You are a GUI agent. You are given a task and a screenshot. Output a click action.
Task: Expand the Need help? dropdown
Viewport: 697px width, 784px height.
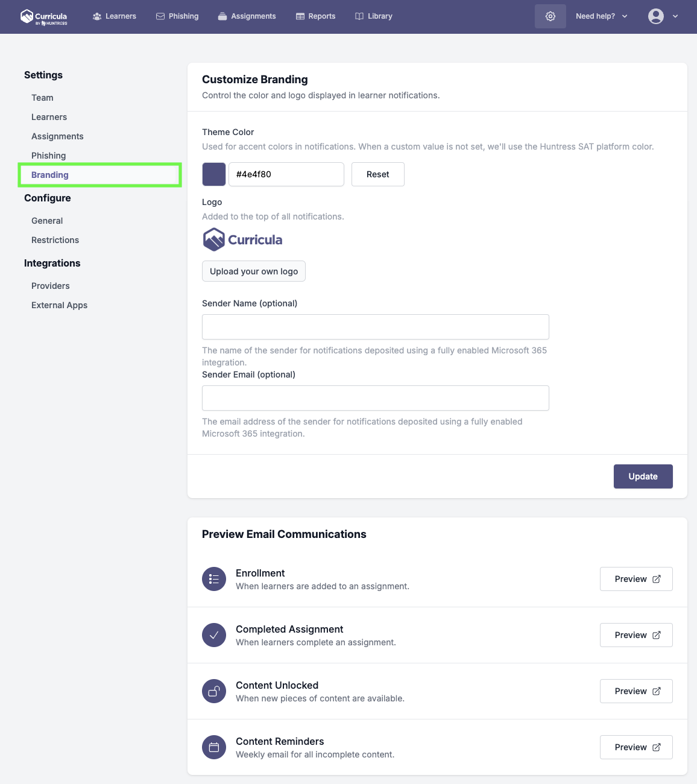601,16
